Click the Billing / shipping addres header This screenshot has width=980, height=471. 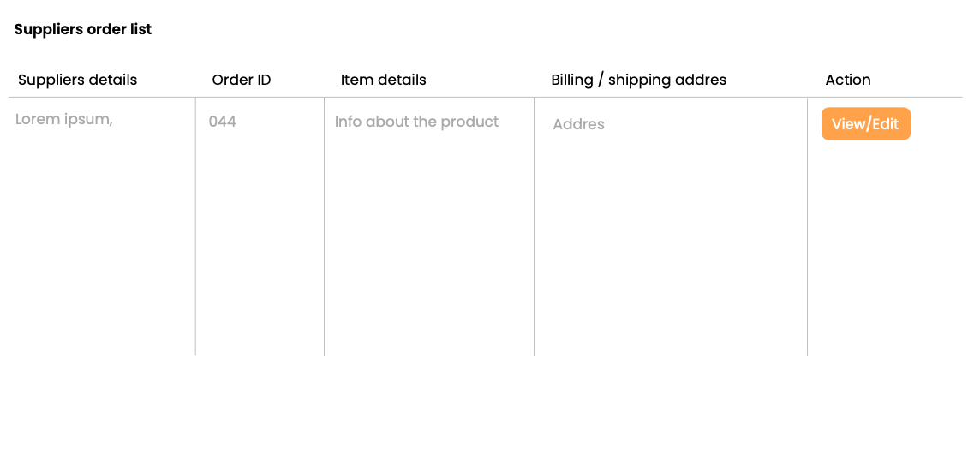[x=639, y=80]
